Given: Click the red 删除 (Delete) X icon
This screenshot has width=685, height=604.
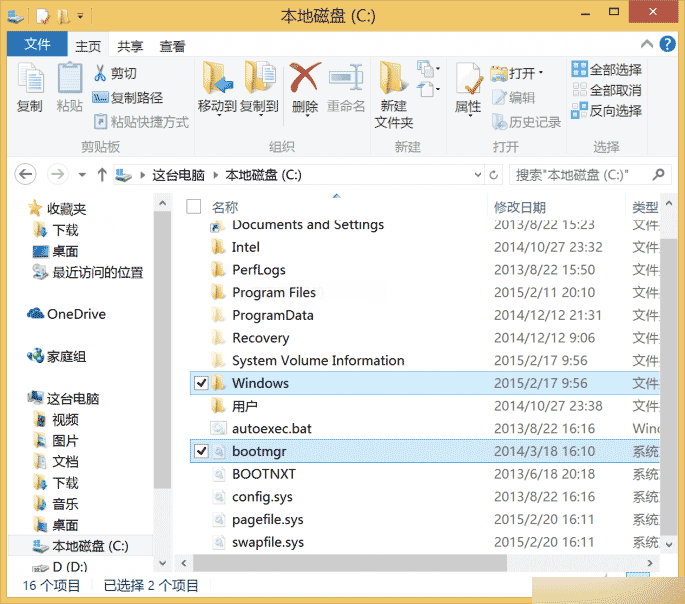Looking at the screenshot, I should pyautogui.click(x=305, y=77).
